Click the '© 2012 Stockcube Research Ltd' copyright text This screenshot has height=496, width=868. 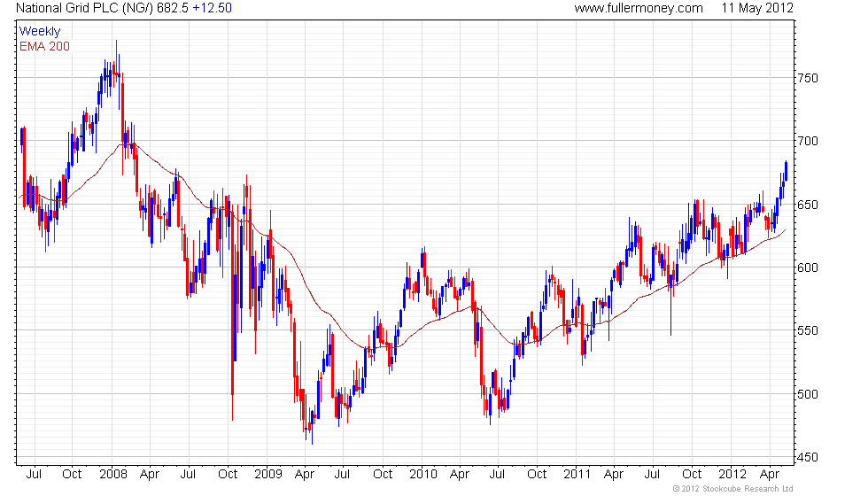point(733,489)
